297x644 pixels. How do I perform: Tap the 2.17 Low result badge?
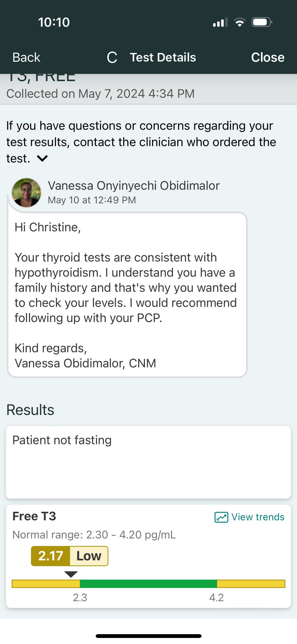coord(70,556)
